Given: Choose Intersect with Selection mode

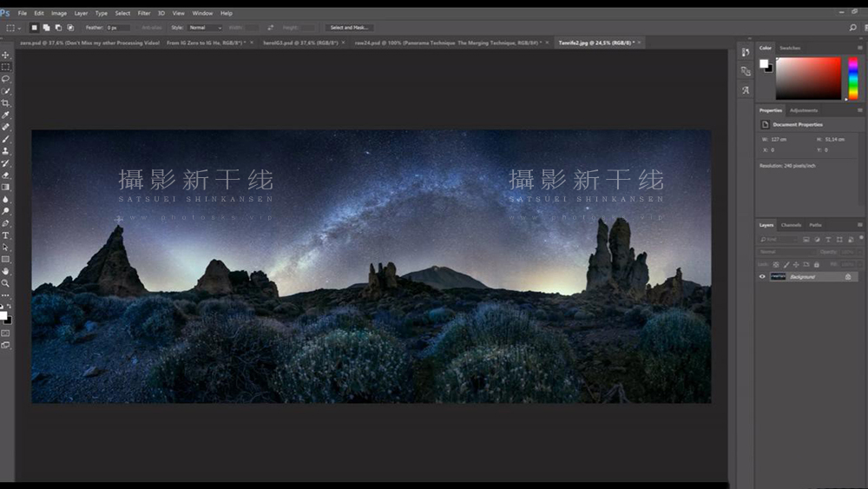Looking at the screenshot, I should [x=71, y=28].
